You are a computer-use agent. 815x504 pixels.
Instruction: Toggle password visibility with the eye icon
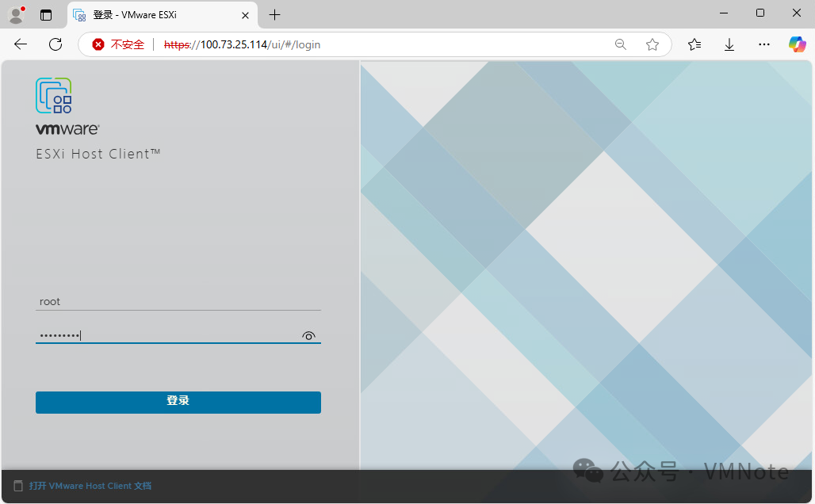point(308,336)
